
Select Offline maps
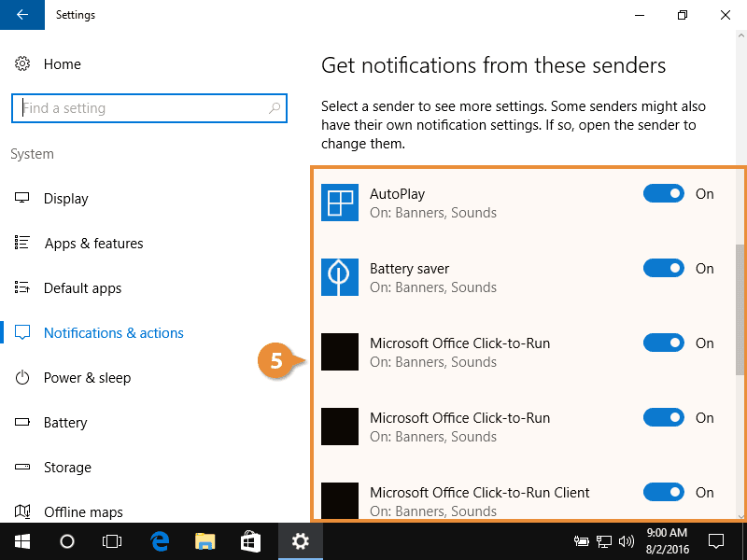point(83,511)
